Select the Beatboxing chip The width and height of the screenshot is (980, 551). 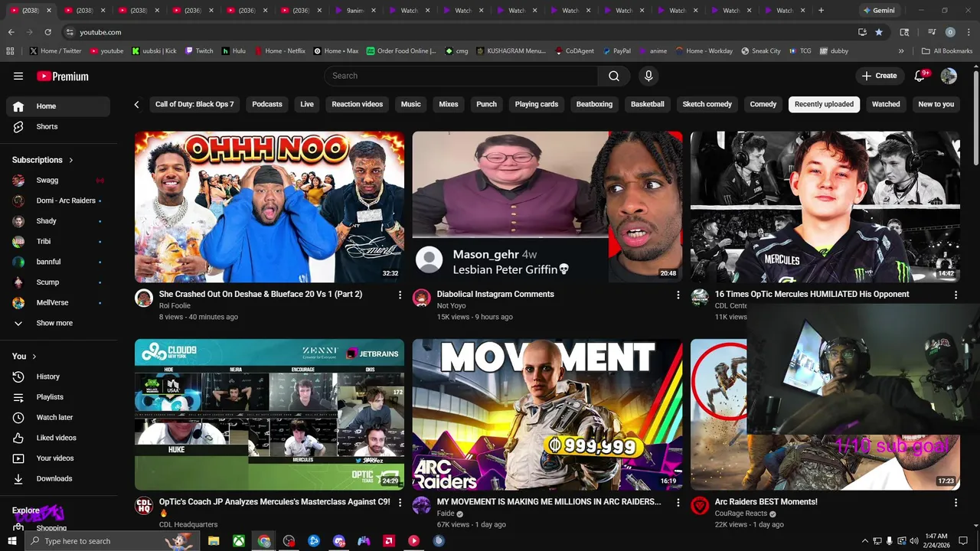click(x=594, y=104)
